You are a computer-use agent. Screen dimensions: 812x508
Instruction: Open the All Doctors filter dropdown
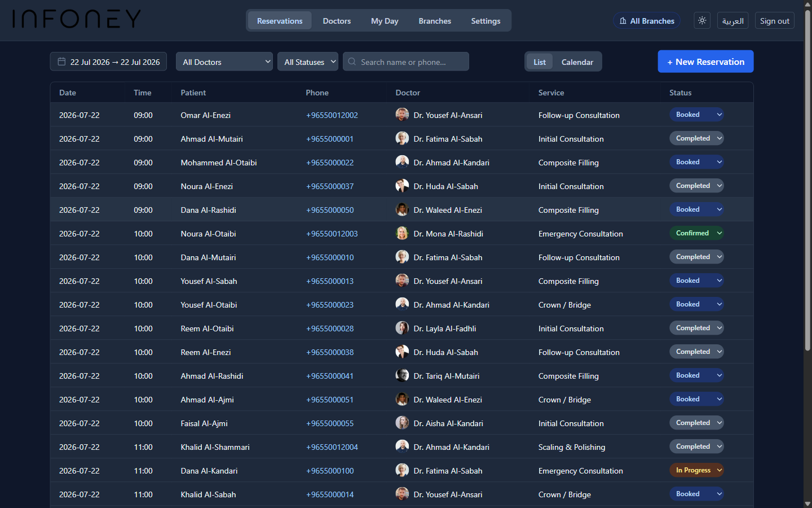(224, 62)
